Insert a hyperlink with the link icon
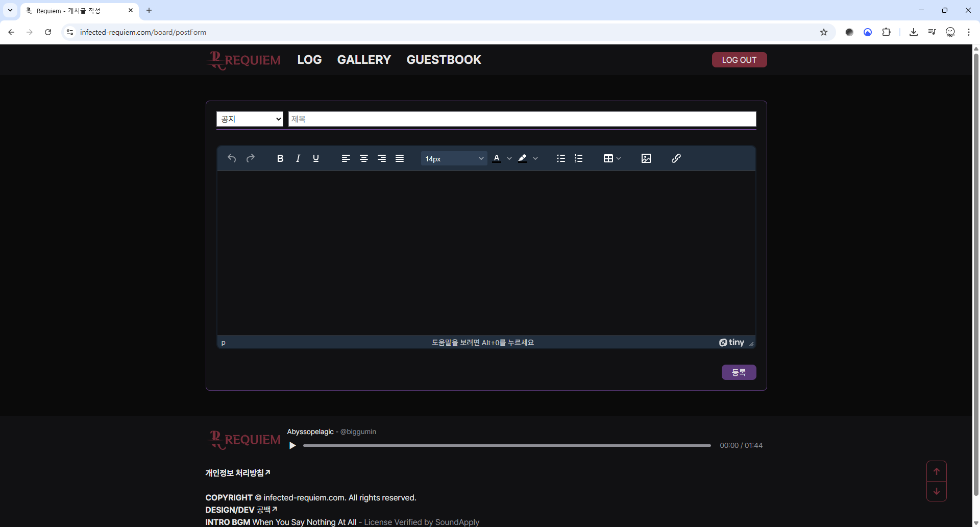This screenshot has width=980, height=527. click(676, 158)
